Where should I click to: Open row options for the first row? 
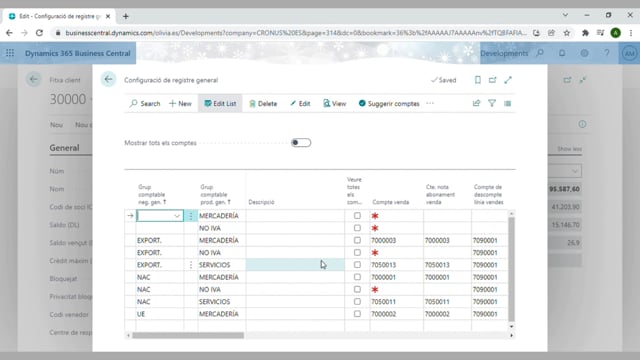[190, 216]
